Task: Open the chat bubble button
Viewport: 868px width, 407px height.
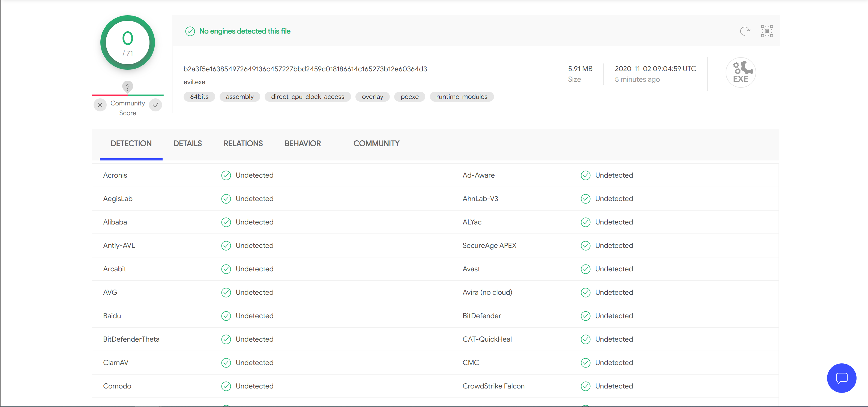Action: point(841,378)
